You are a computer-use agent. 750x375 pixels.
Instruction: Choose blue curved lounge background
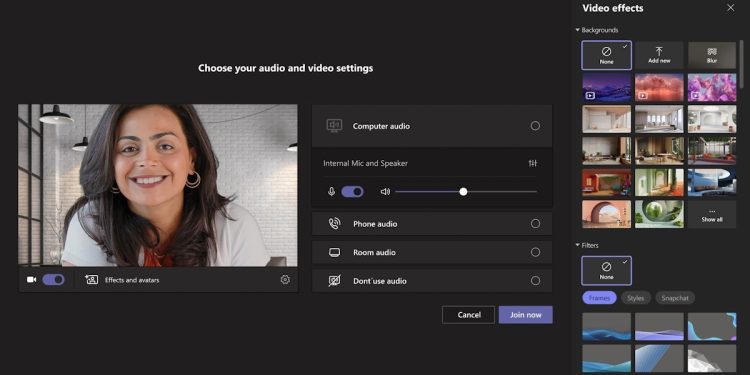pyautogui.click(x=712, y=182)
